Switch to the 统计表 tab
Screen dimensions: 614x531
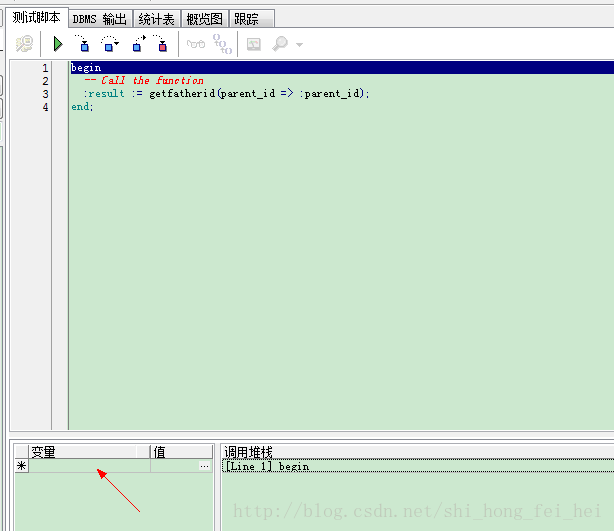coord(156,19)
